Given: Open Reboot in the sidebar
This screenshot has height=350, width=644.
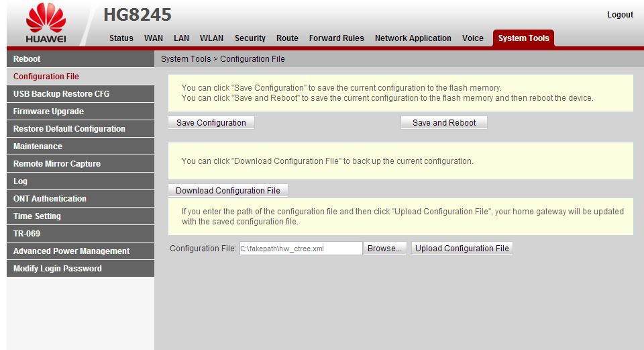Looking at the screenshot, I should coord(80,59).
